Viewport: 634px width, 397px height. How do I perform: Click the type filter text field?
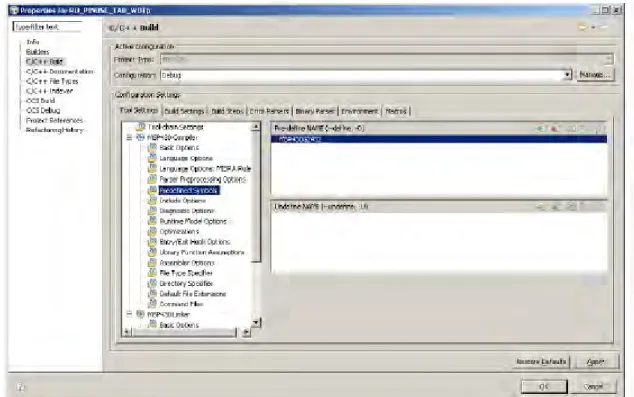pyautogui.click(x=47, y=27)
